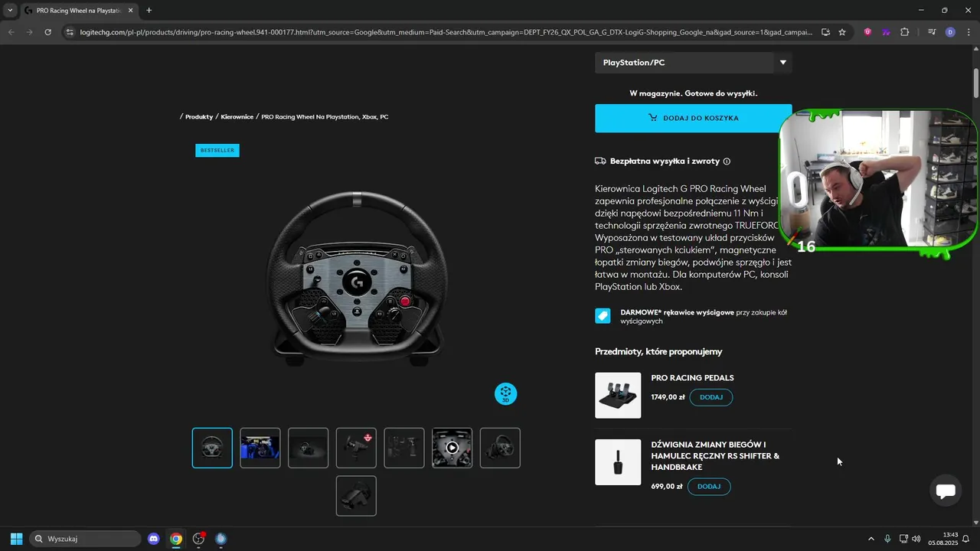
Task: Select second thumbnail with racing rig
Action: [x=260, y=448]
